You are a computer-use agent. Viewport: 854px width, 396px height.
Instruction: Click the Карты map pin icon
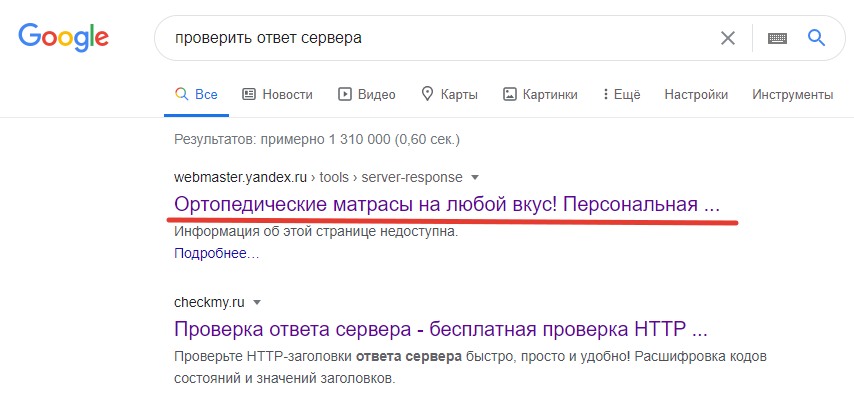428,94
